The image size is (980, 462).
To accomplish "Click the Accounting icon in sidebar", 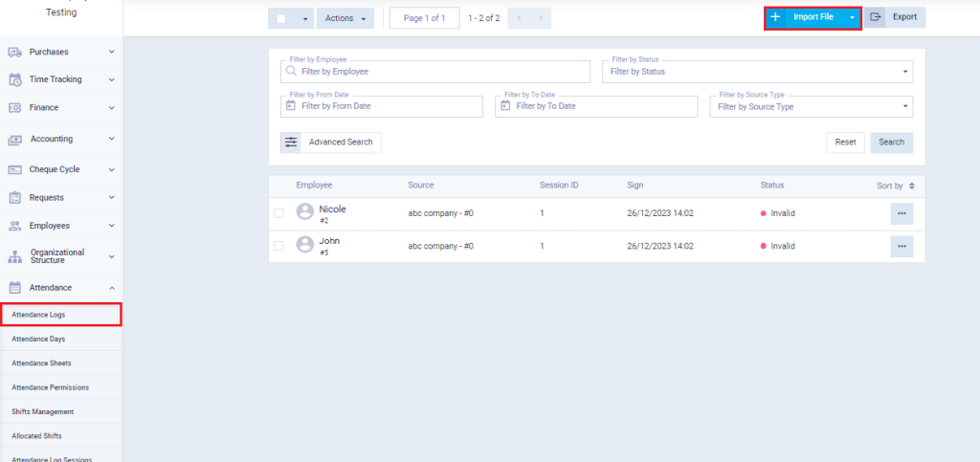I will (x=15, y=140).
